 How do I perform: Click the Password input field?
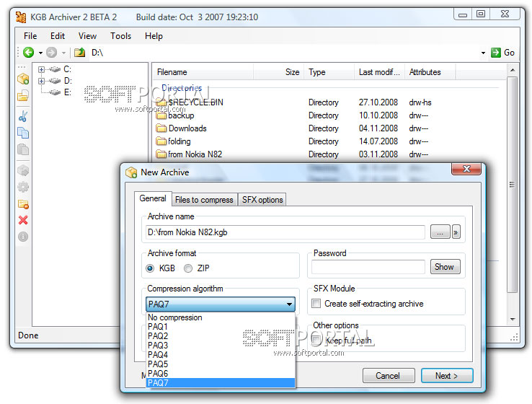pos(368,267)
